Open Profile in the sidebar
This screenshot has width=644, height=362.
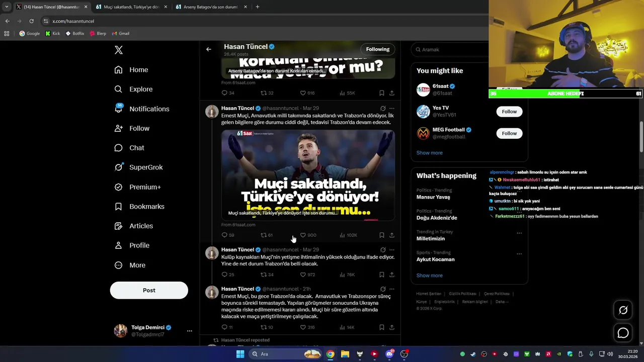(132, 245)
